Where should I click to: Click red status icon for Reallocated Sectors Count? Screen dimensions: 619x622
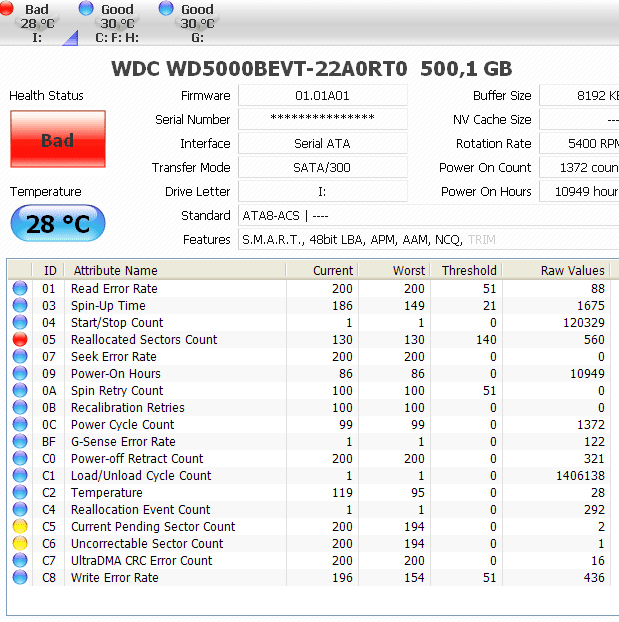pyautogui.click(x=20, y=340)
